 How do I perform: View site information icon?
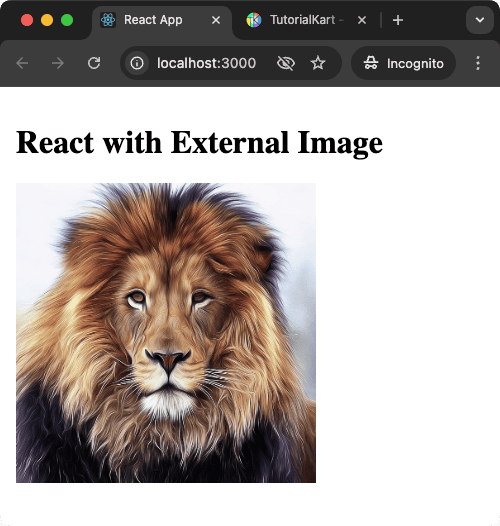(137, 63)
